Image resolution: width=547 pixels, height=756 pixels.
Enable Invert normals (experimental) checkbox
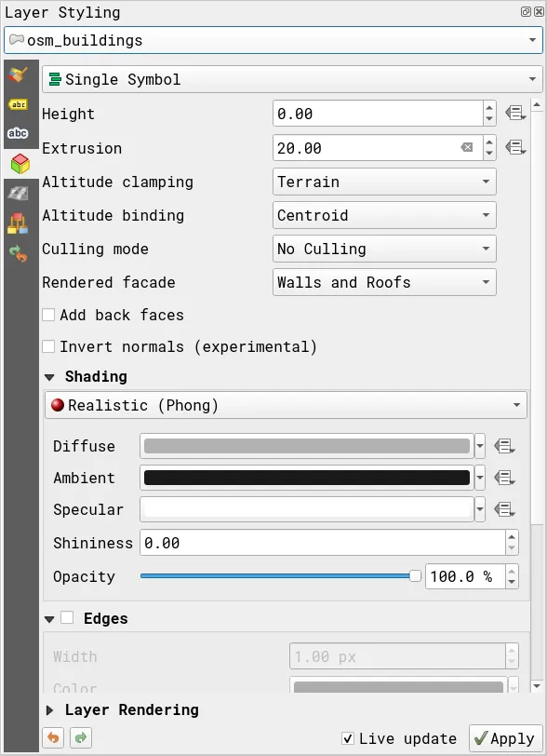click(48, 346)
